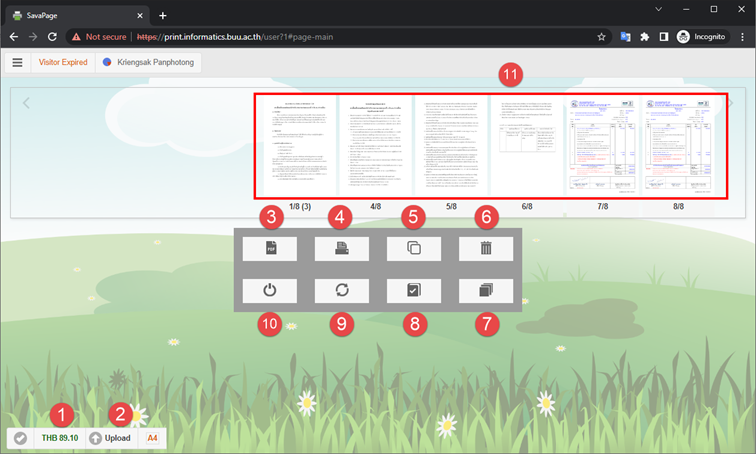Open Kriengsak Panphotong user button

coord(148,62)
